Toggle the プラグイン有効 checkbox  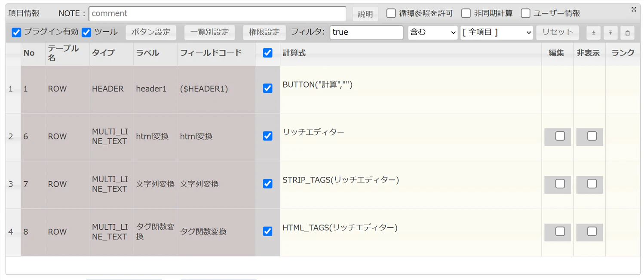(x=16, y=32)
